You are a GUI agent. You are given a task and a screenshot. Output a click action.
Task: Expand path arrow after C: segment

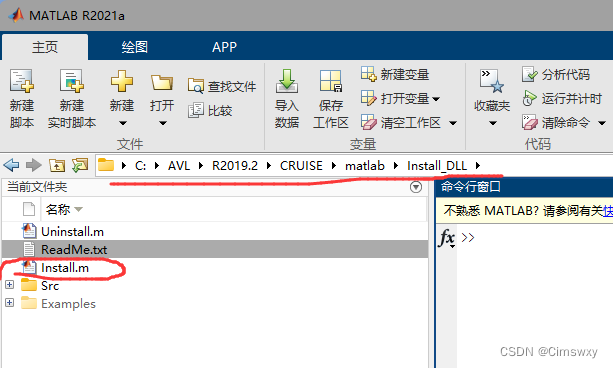[x=157, y=165]
